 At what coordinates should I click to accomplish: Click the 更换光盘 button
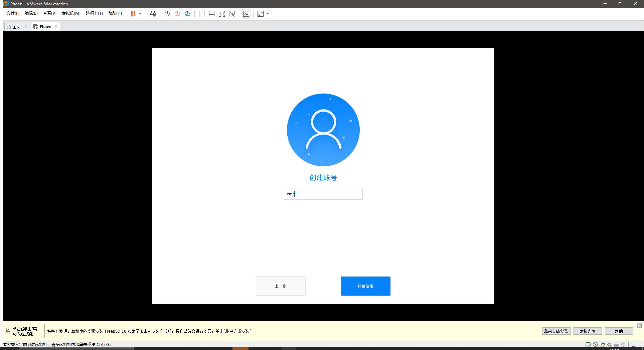click(587, 331)
